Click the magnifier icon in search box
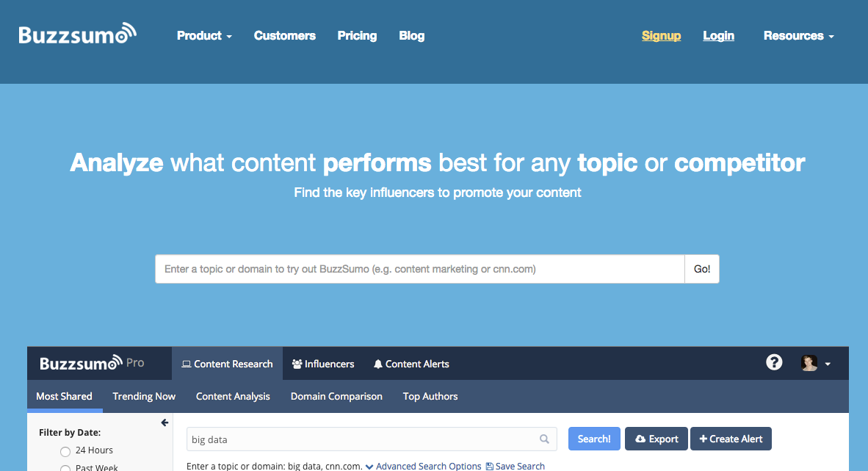 (x=544, y=439)
